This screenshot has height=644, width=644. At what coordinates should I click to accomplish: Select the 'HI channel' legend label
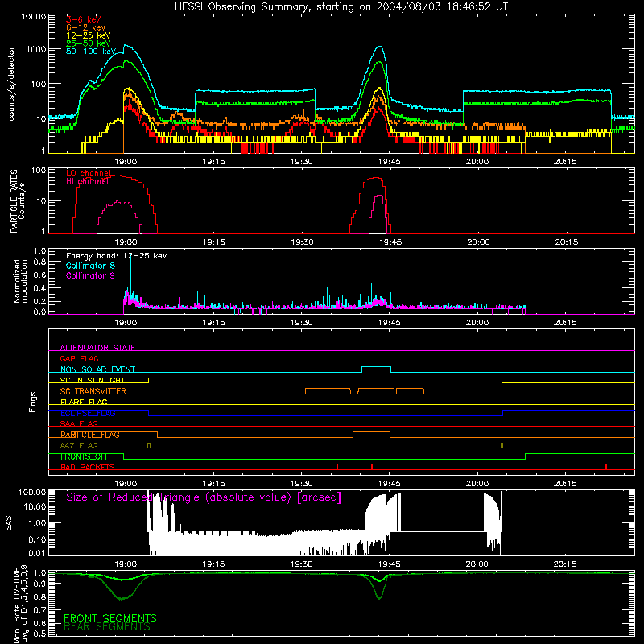(88, 181)
